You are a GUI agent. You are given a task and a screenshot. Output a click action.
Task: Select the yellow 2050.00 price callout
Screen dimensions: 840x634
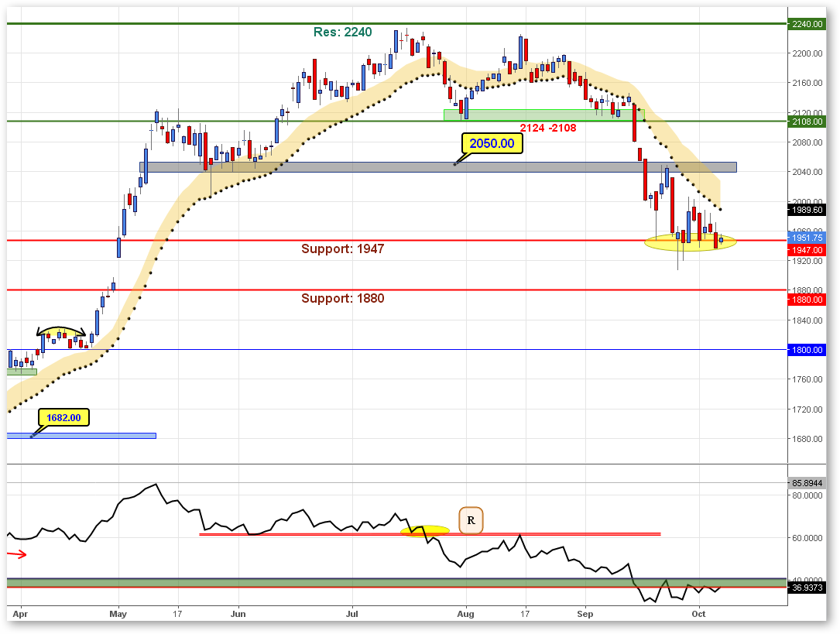click(x=492, y=143)
